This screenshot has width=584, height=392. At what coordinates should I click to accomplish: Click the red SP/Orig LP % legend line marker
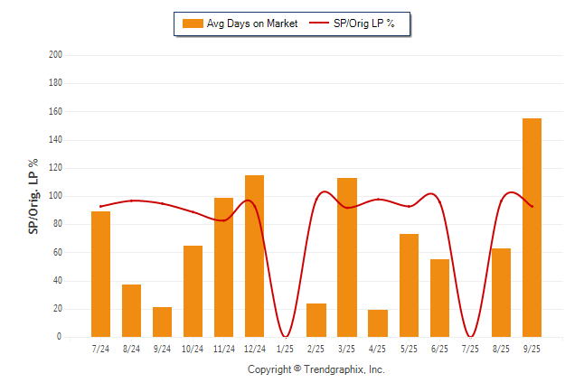tap(319, 23)
